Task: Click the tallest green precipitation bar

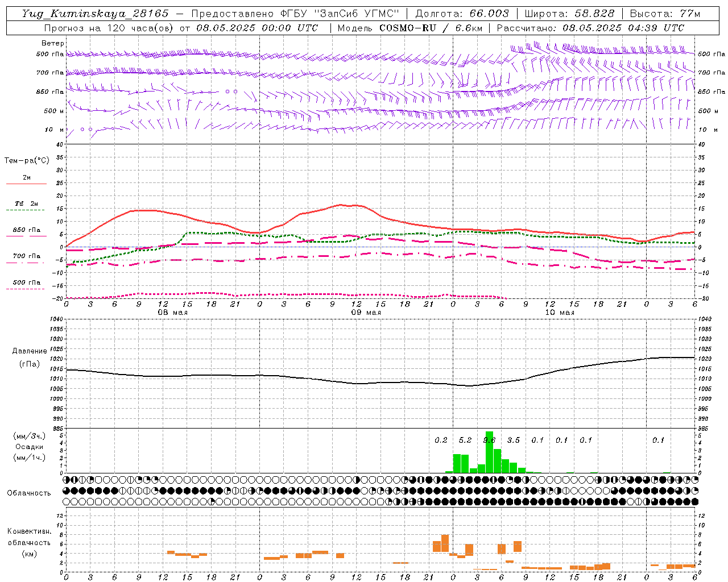Action: [x=489, y=452]
